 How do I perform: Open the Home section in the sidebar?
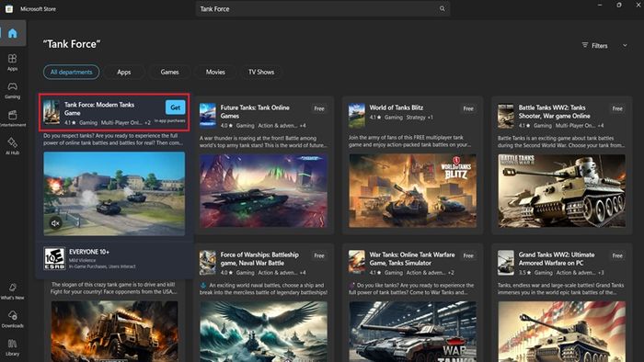coord(13,33)
